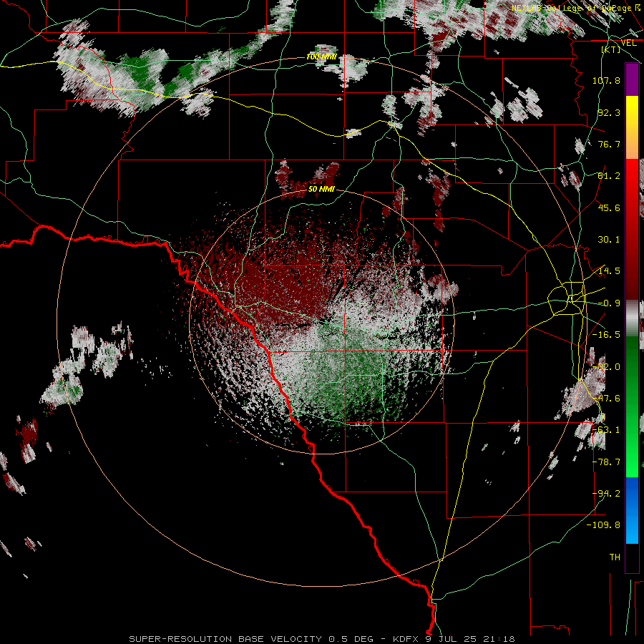Click the -109.8 legend value

604,525
